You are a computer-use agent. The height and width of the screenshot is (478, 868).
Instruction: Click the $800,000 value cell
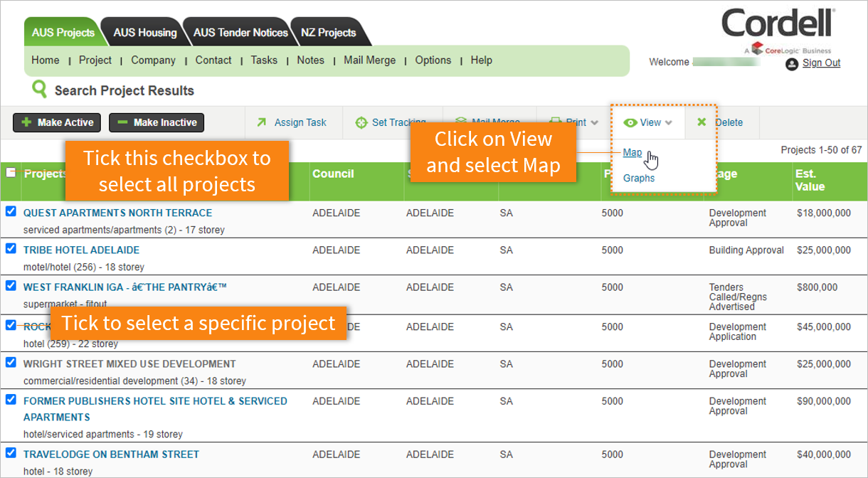click(x=817, y=287)
